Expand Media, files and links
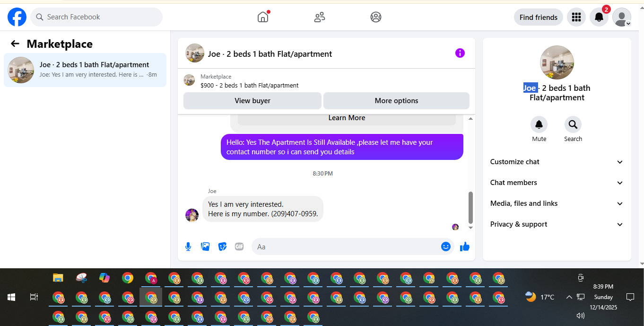The image size is (644, 326). coord(557,203)
